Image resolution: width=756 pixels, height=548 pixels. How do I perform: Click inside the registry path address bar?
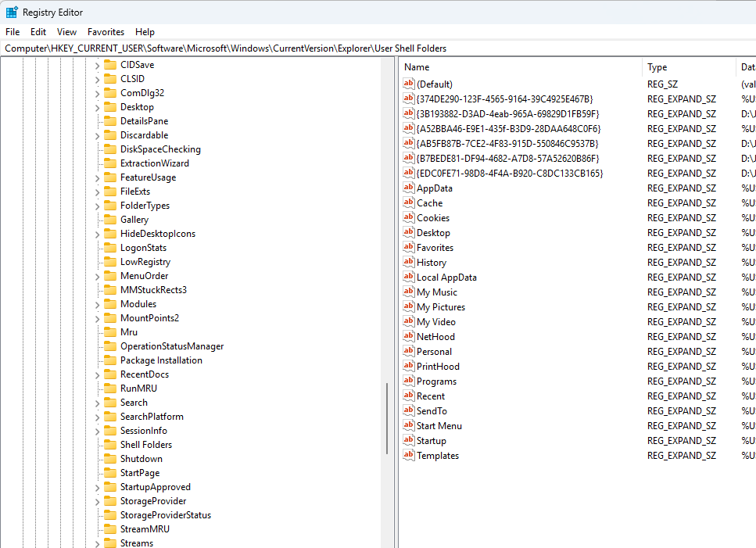click(235, 48)
